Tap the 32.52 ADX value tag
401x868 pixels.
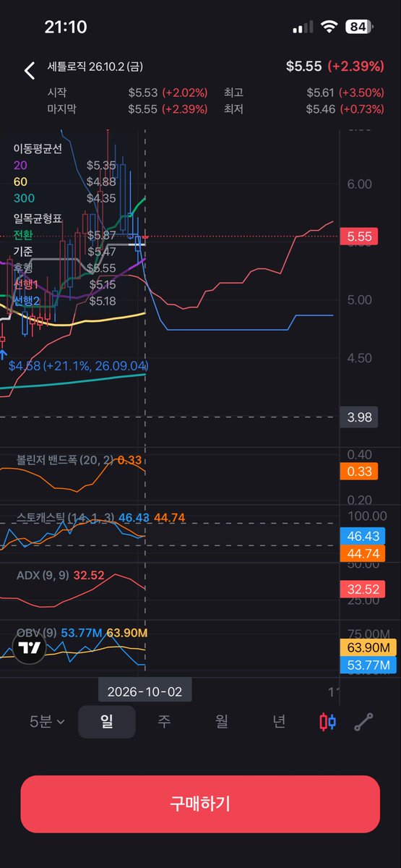point(364,590)
